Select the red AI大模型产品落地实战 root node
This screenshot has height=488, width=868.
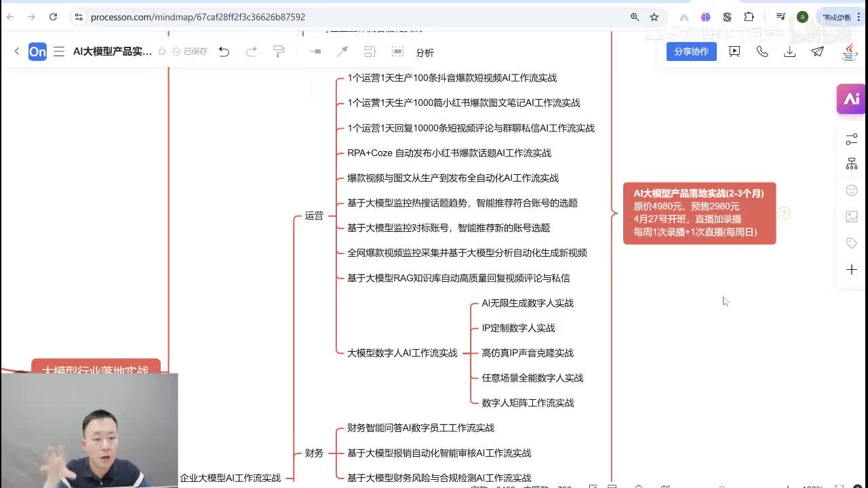(699, 213)
